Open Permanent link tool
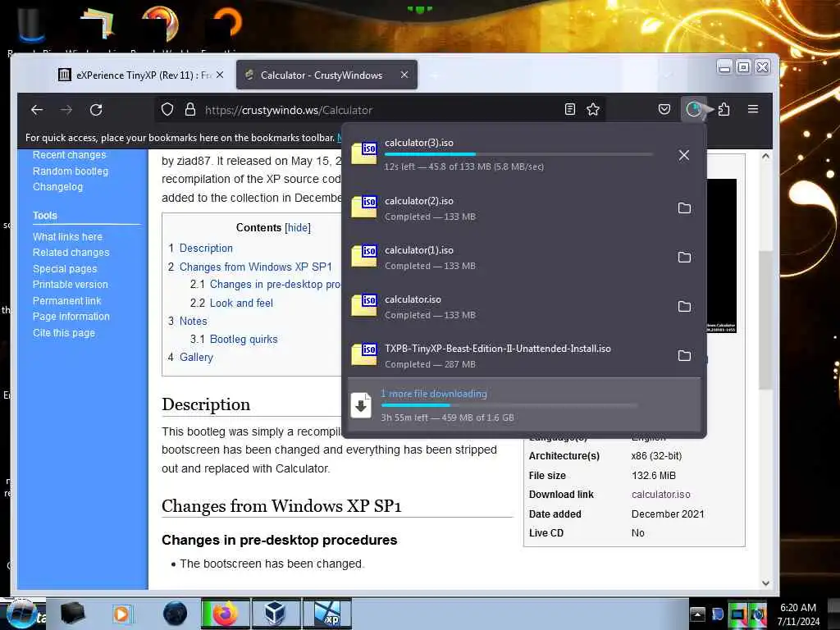Screen dimensions: 840x630 pos(67,301)
